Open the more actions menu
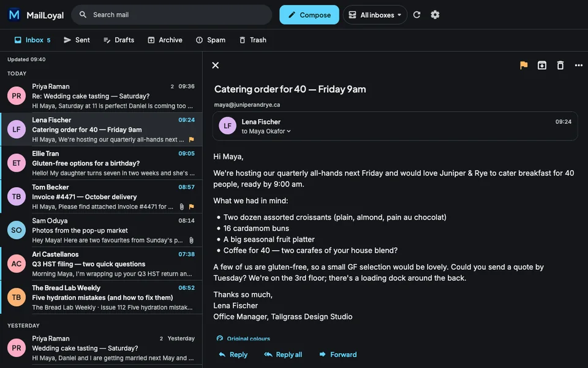Image resolution: width=588 pixels, height=368 pixels. pos(579,66)
